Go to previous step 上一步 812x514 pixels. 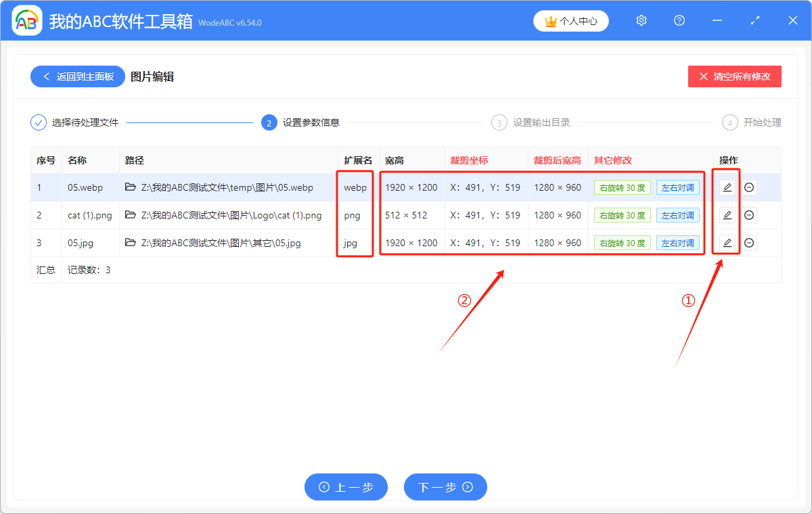click(x=346, y=487)
